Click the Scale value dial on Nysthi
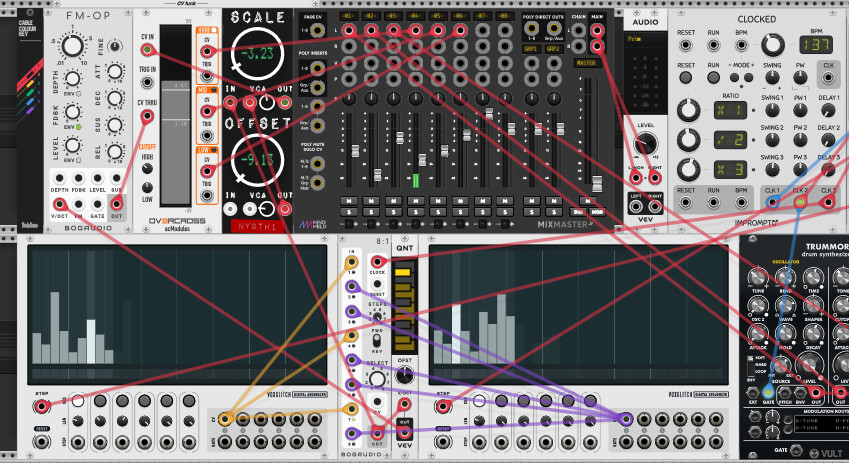The width and height of the screenshot is (849, 463). pos(257,53)
